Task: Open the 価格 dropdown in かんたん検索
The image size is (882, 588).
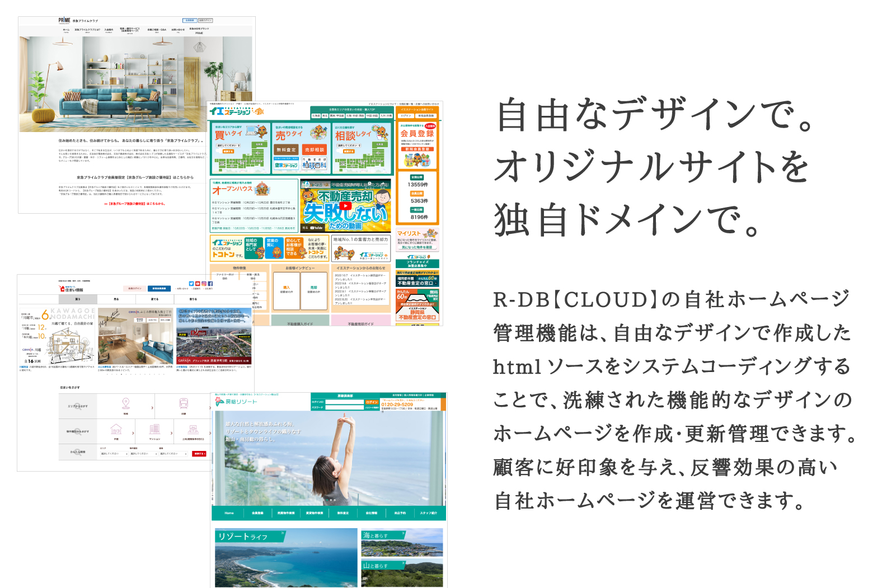Action: point(173,454)
